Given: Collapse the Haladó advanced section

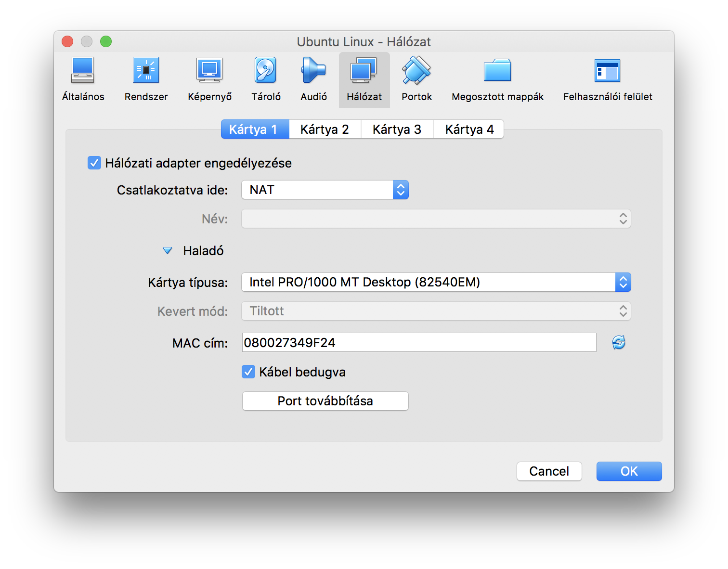Looking at the screenshot, I should tap(168, 250).
